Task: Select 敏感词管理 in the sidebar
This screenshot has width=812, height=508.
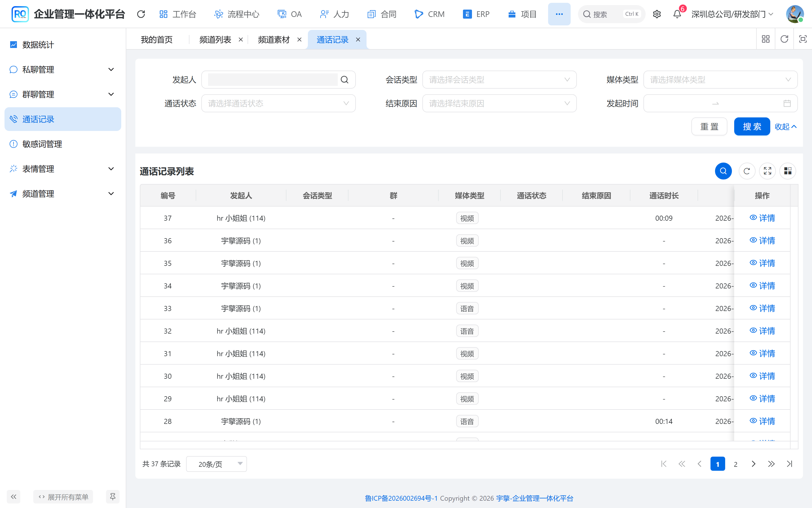Action: coord(63,144)
